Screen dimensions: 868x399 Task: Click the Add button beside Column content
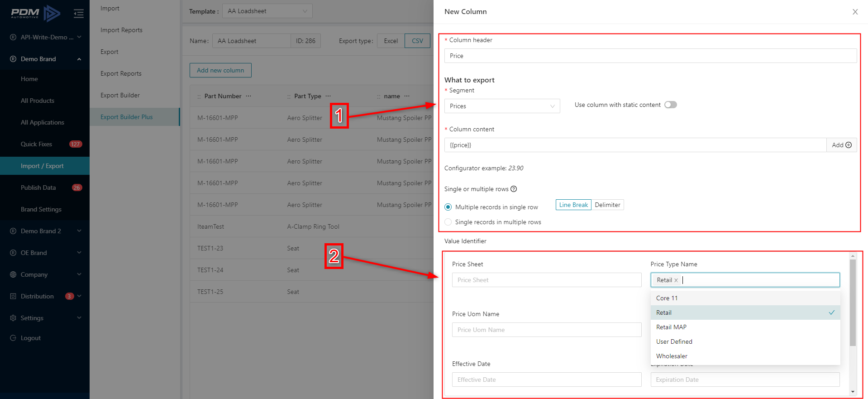coord(841,145)
